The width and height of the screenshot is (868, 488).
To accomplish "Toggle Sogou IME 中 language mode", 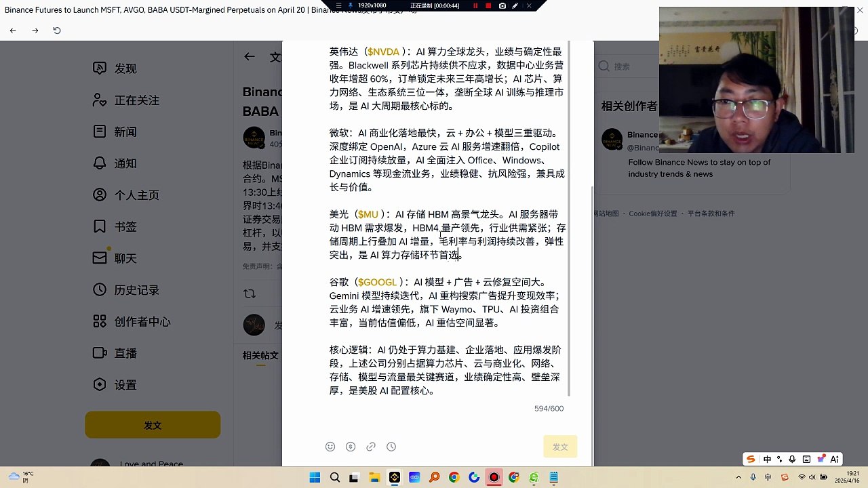I will click(767, 459).
